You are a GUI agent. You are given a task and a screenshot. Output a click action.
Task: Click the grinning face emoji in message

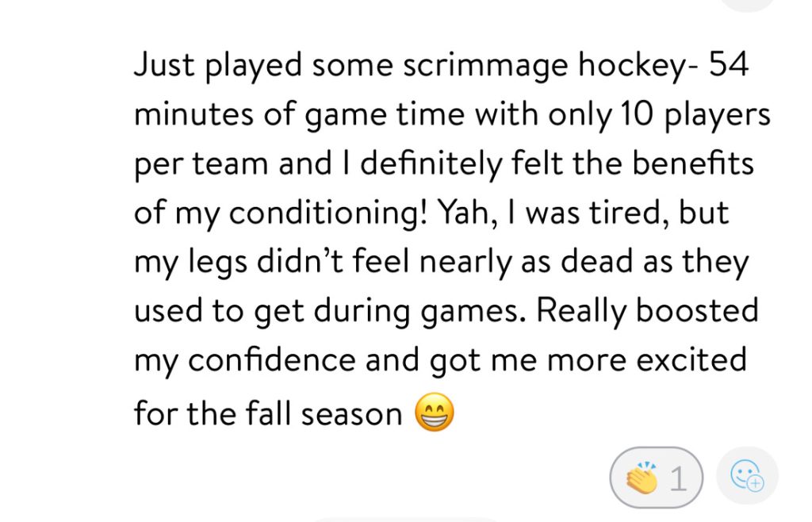(435, 413)
